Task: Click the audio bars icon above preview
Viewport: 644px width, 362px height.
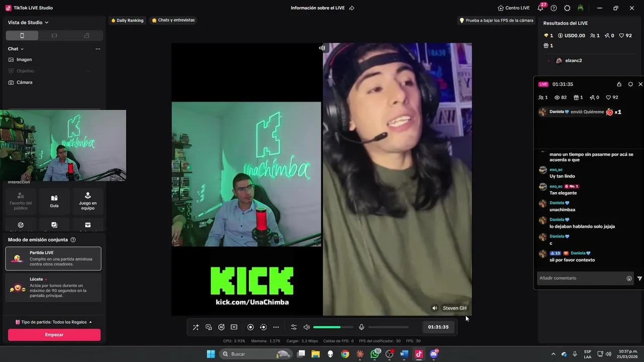Action: [322, 48]
